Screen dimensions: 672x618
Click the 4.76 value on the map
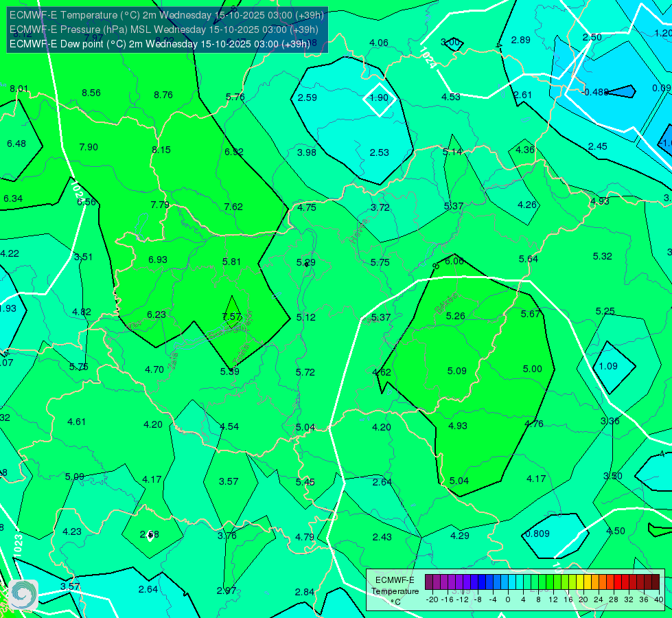(534, 424)
